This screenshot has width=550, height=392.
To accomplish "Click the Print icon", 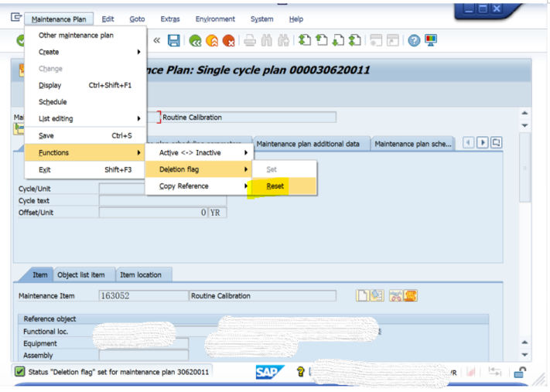I will (x=250, y=41).
